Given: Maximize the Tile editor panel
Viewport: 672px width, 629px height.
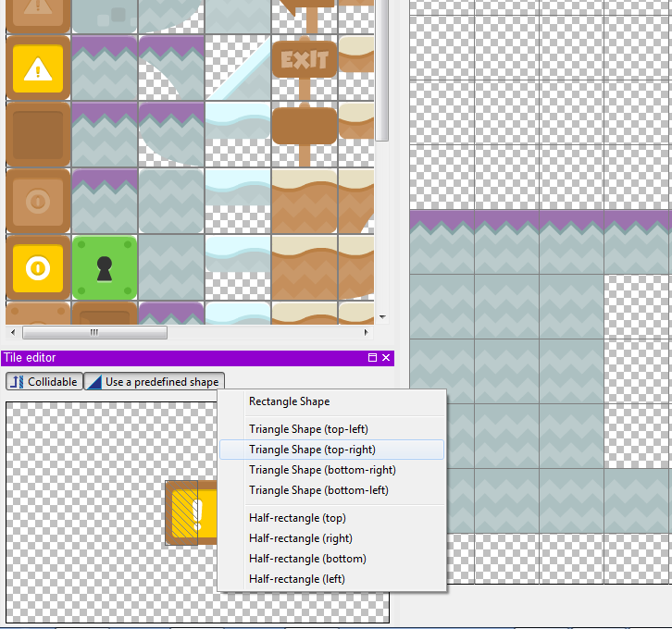Looking at the screenshot, I should (x=372, y=358).
